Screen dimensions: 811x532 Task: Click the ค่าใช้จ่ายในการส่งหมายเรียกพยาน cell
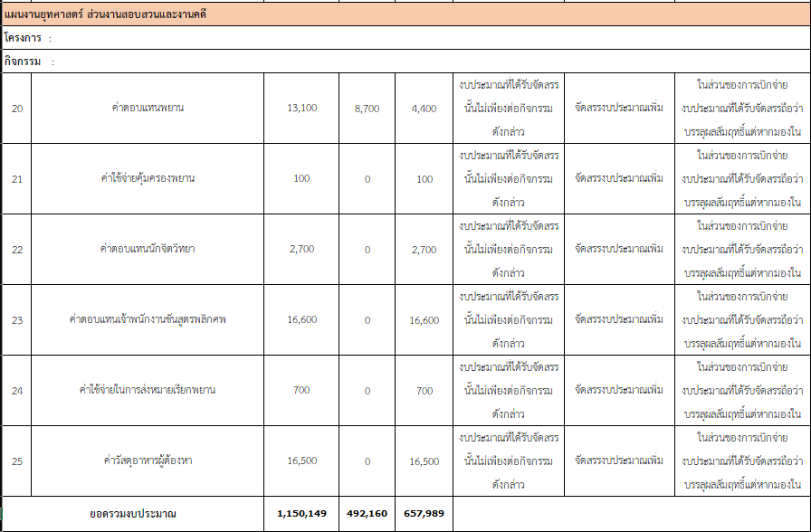tap(148, 391)
